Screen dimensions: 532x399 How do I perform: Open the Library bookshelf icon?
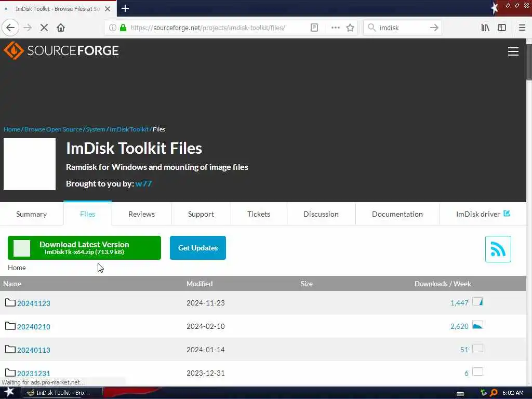(485, 28)
